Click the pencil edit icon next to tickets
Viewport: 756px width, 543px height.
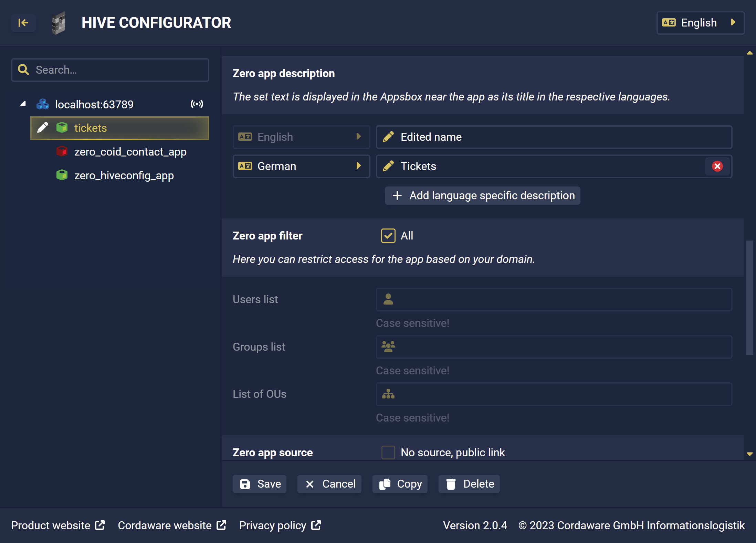(x=43, y=128)
